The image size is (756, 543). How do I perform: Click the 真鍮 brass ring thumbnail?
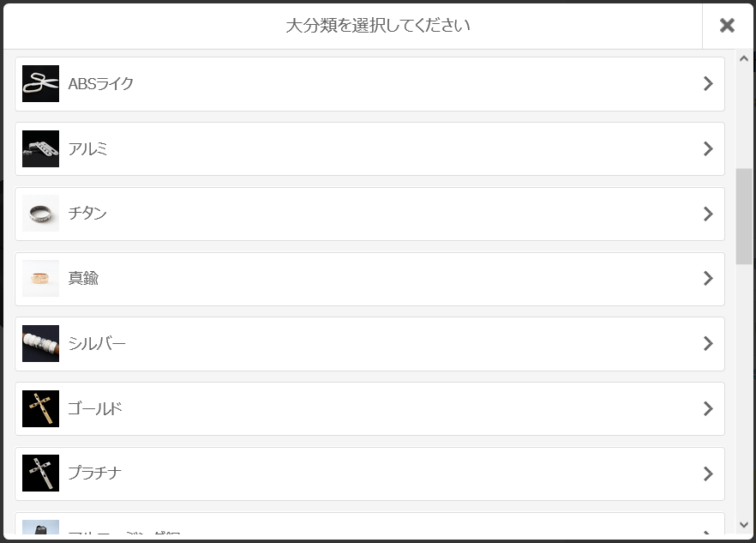[40, 279]
